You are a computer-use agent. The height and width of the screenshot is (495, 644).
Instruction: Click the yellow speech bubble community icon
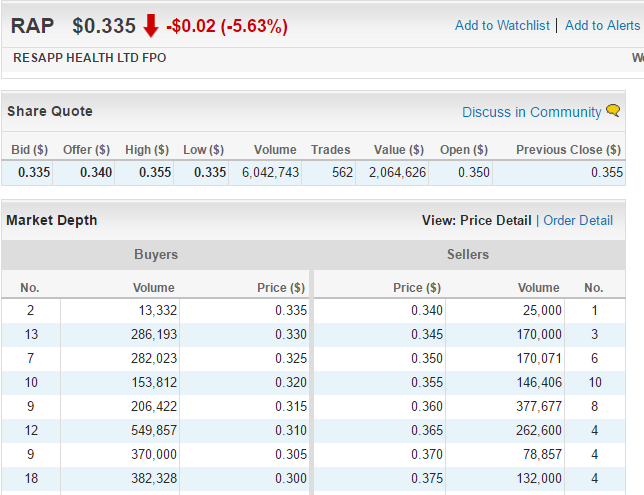[x=613, y=111]
